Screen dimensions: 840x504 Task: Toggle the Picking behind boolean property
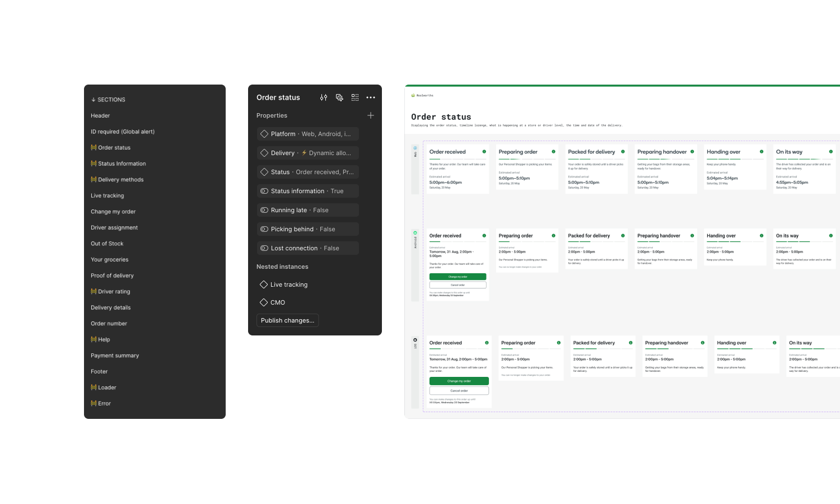point(264,229)
